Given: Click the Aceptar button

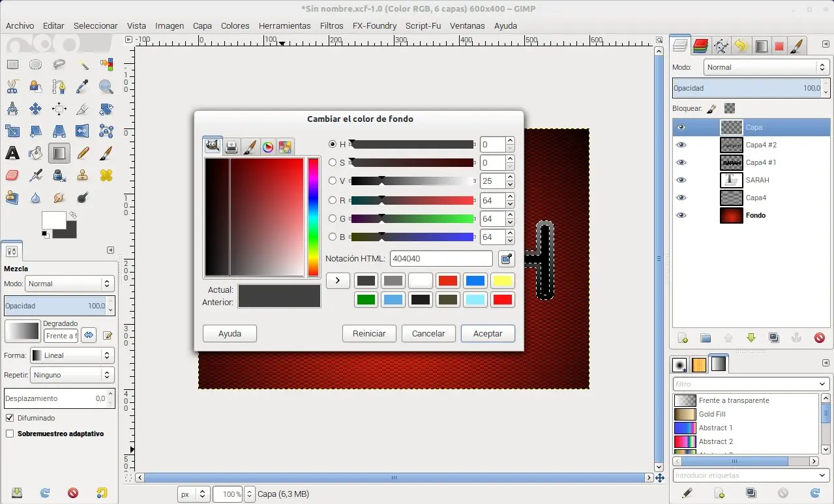Looking at the screenshot, I should [x=488, y=333].
